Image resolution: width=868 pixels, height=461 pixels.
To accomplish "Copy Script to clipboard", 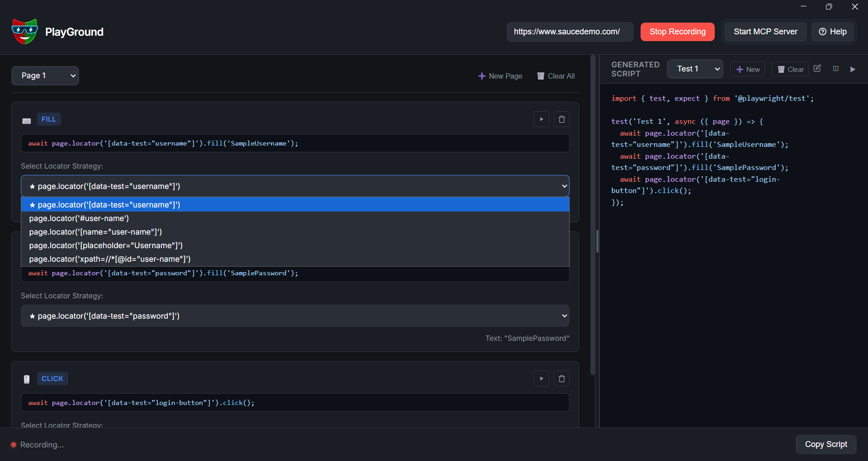I will 826,444.
